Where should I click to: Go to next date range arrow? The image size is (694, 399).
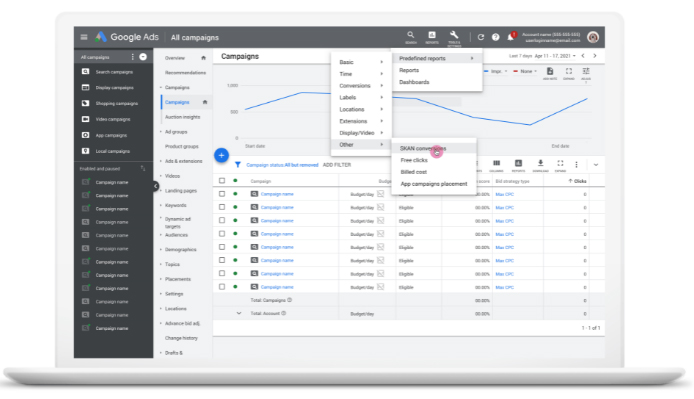click(595, 56)
